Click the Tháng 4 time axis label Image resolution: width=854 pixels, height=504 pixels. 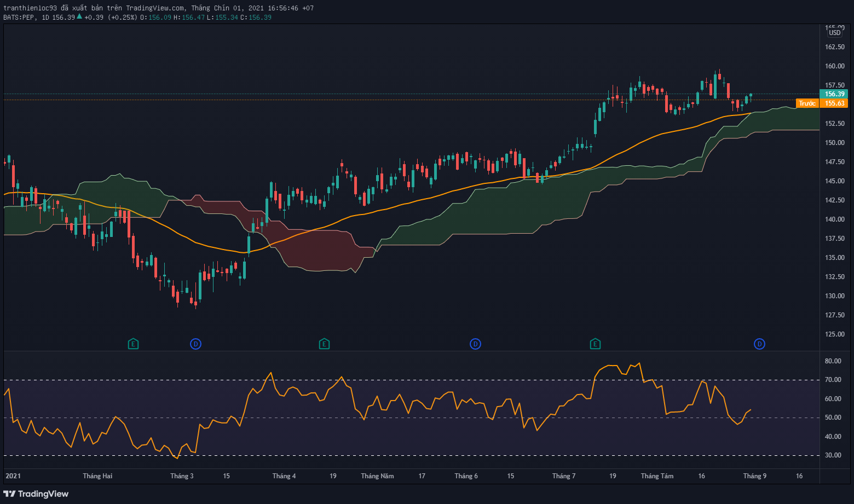[284, 476]
